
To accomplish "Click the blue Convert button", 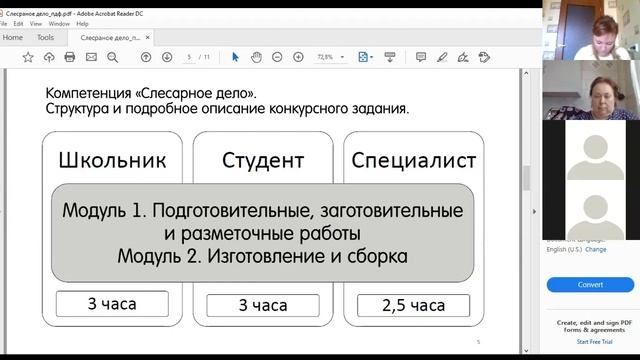I will tap(590, 284).
